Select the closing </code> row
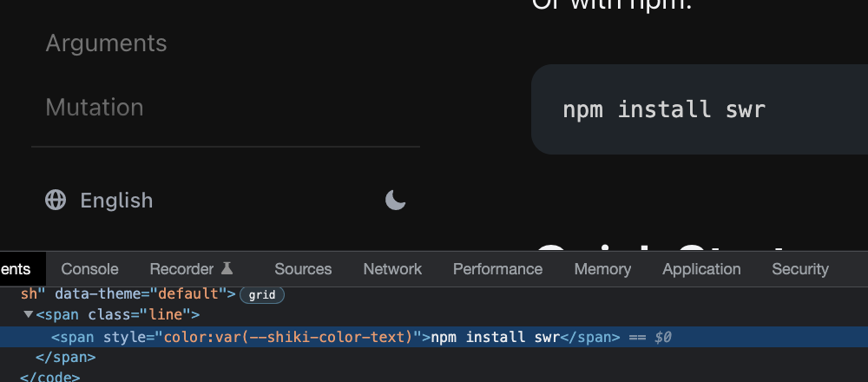868x382 pixels. [x=434, y=377]
